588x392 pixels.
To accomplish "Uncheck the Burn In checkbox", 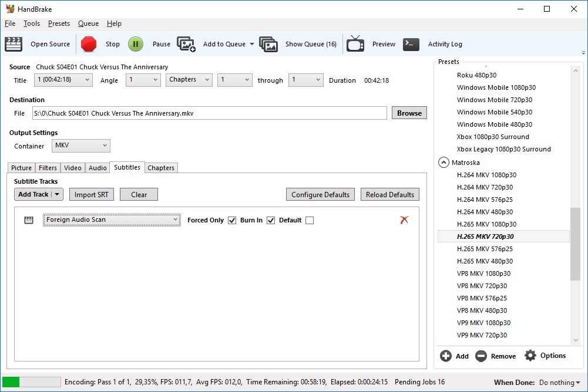I will 271,221.
